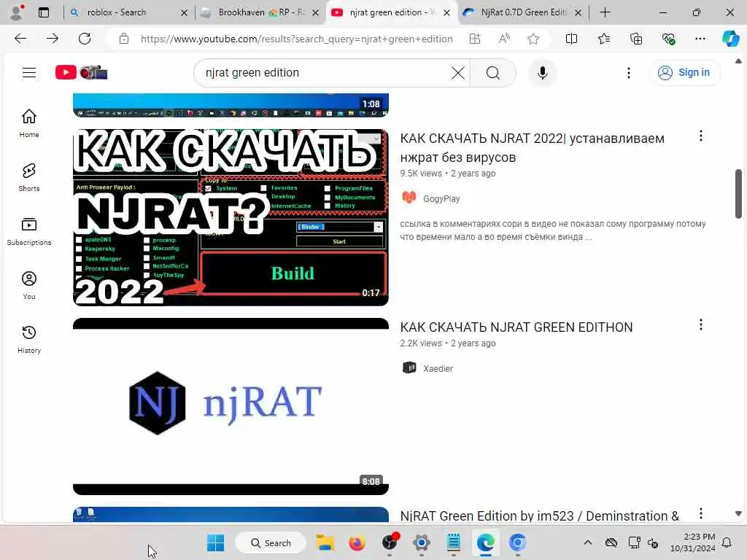
Task: Sign in to YouTube
Action: (x=684, y=72)
